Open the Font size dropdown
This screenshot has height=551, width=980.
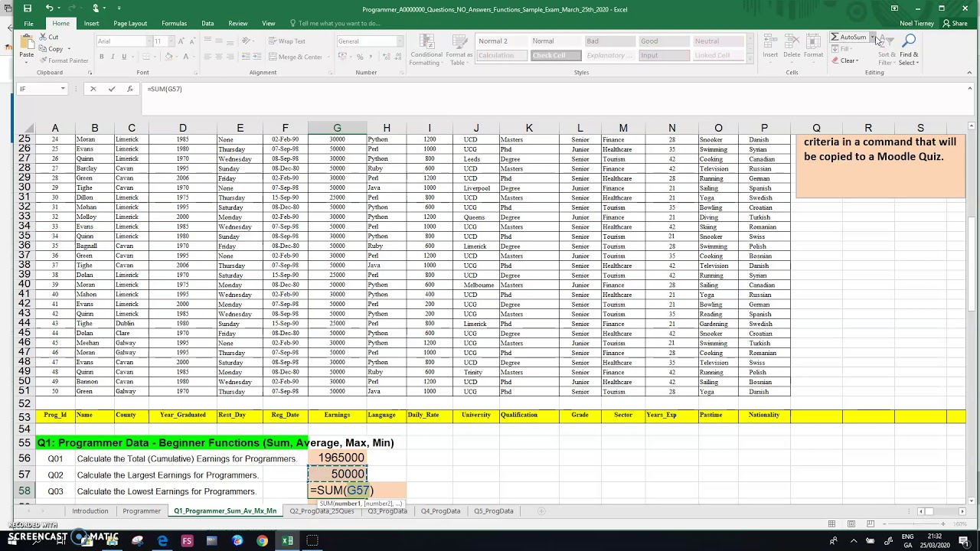tap(169, 41)
